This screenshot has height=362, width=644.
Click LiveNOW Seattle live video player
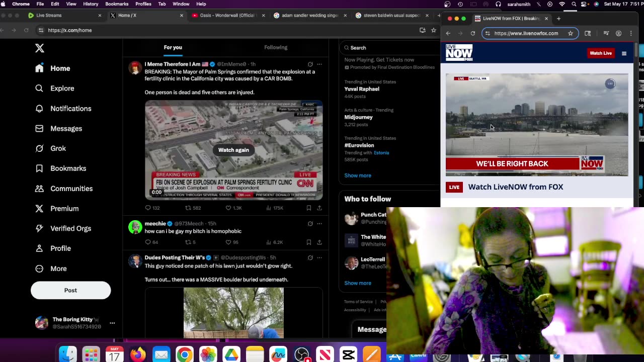[537, 125]
